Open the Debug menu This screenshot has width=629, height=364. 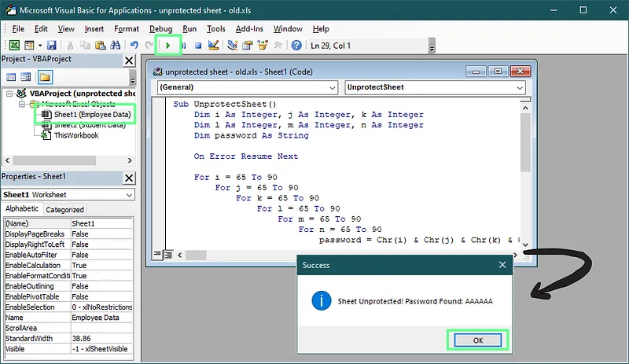pyautogui.click(x=161, y=29)
